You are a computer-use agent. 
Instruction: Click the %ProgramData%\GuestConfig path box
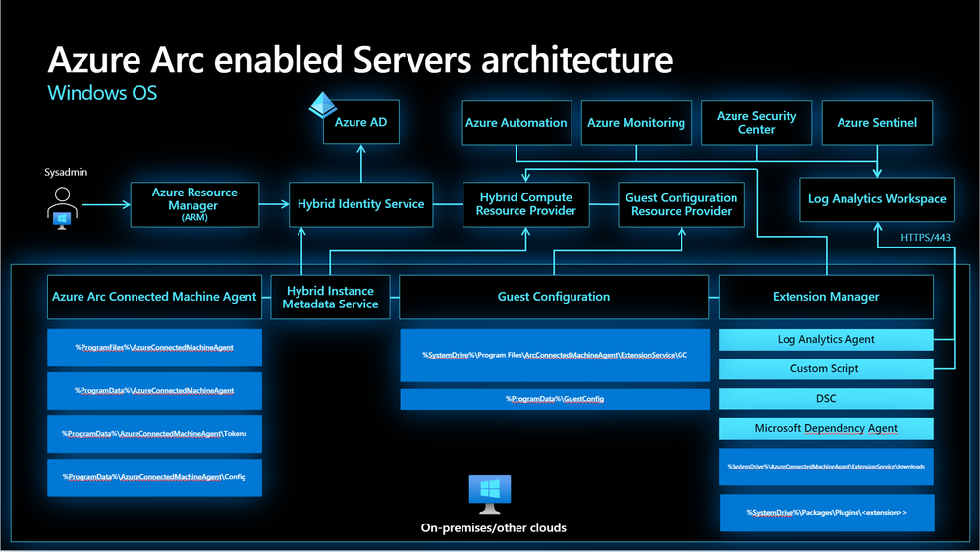pos(555,399)
